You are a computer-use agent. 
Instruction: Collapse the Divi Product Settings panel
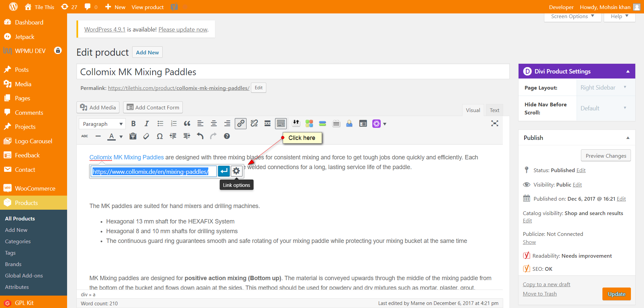tap(628, 71)
